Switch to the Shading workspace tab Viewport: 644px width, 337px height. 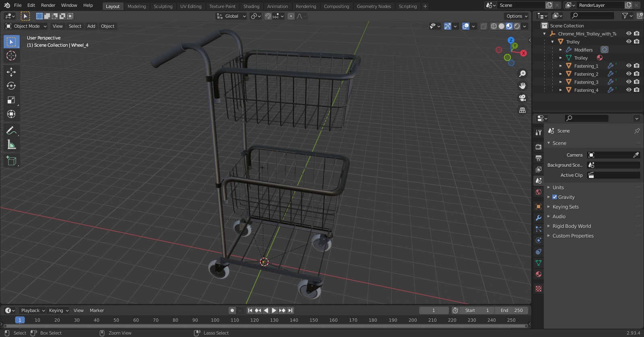[251, 6]
